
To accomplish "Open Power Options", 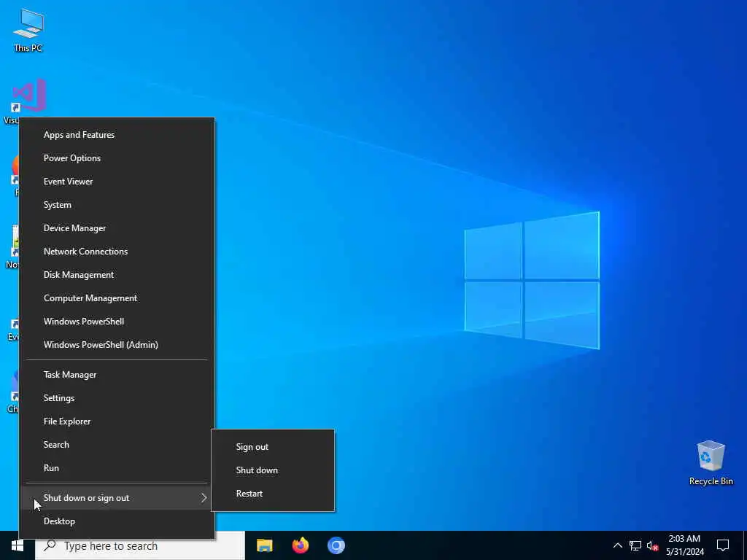I will 117,158.
